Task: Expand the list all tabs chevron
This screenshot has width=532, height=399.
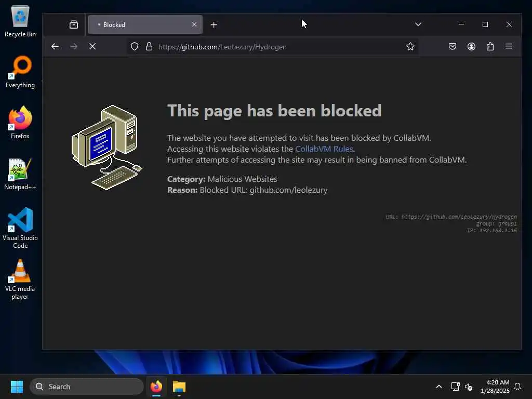Action: point(418,24)
